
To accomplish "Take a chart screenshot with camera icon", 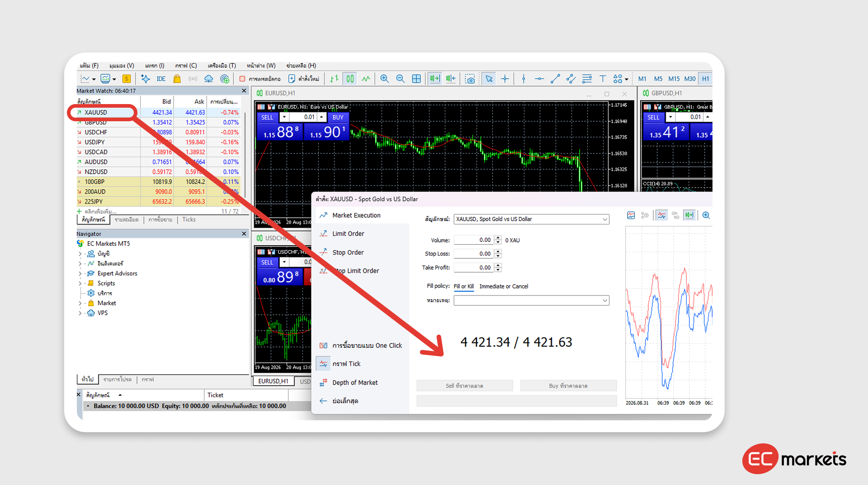I will pyautogui.click(x=470, y=79).
